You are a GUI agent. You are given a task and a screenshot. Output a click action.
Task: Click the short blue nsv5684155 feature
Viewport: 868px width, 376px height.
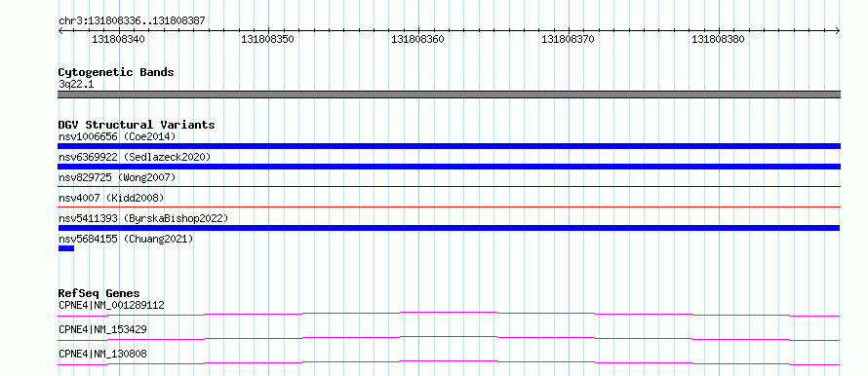pos(66,248)
